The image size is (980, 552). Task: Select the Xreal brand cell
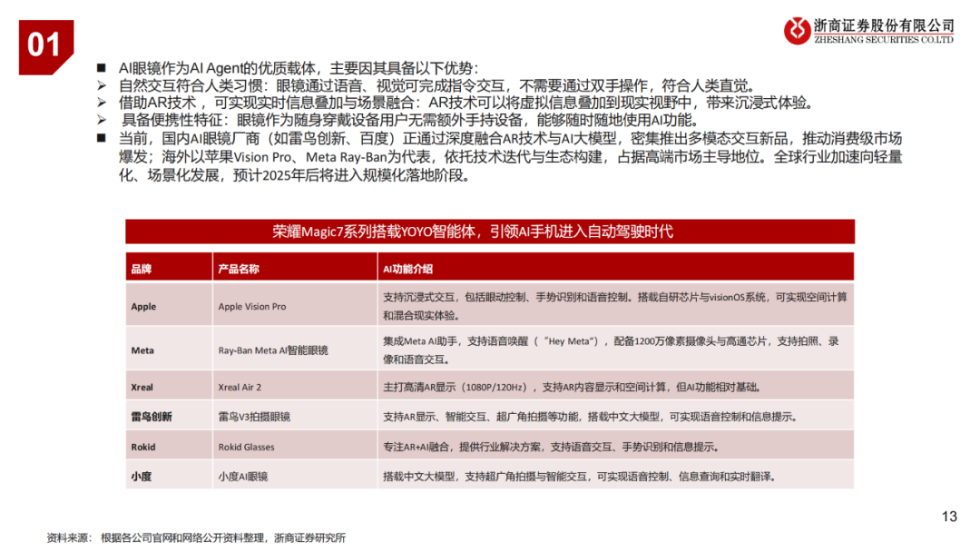click(169, 387)
